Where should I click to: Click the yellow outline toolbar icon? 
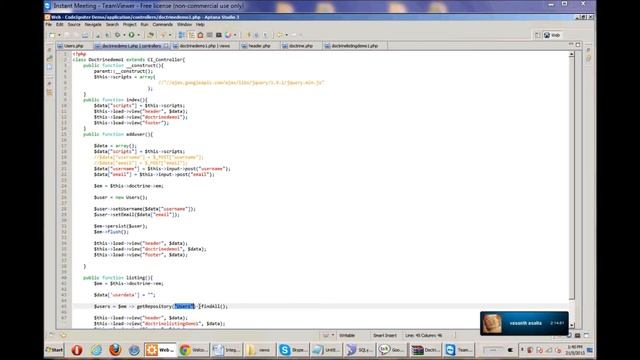point(191,35)
